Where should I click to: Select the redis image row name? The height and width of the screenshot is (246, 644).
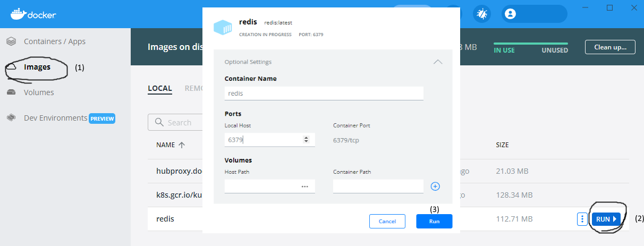(165, 219)
